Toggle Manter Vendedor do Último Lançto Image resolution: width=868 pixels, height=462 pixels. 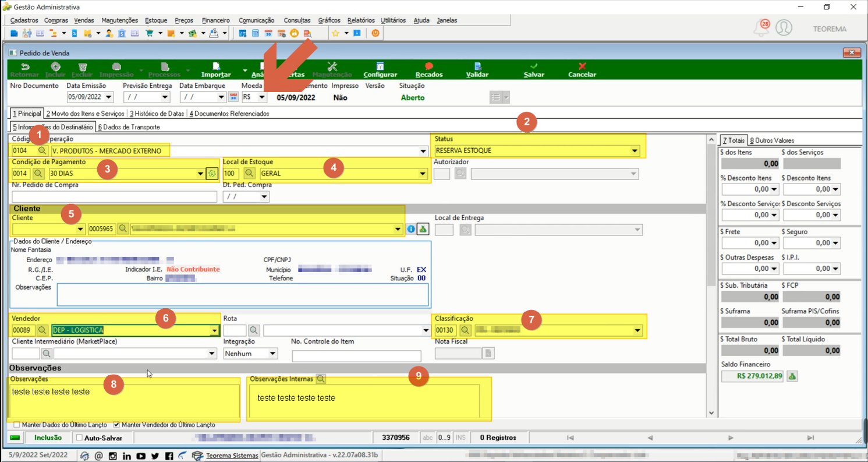(116, 425)
